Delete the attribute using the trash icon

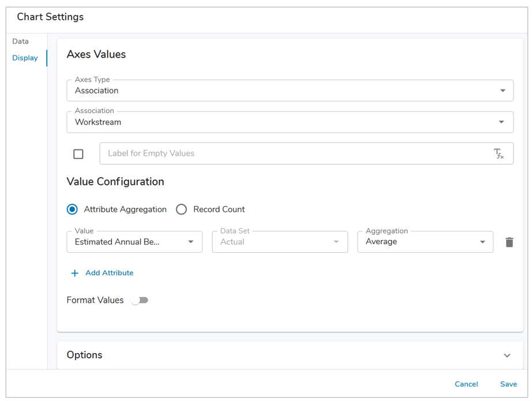tap(509, 242)
